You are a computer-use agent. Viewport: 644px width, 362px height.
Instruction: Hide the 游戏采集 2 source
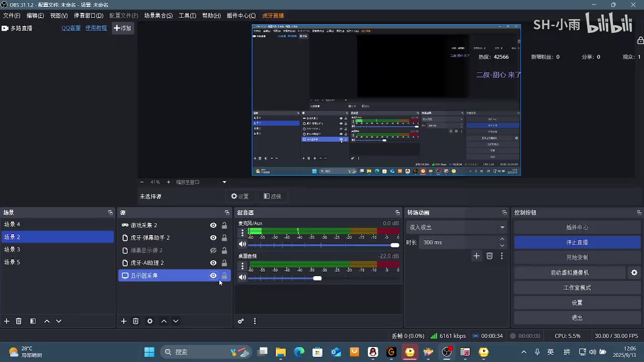tap(213, 225)
